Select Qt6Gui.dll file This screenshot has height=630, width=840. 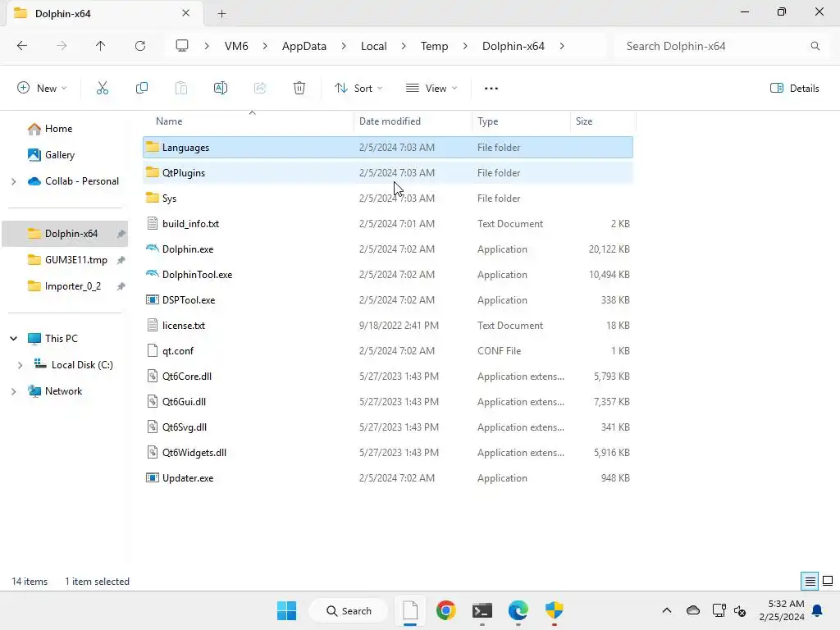388,402
